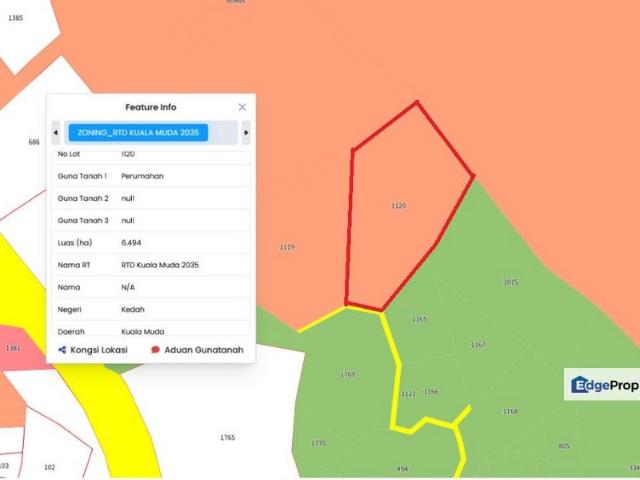Select lot 1165 below the red boundary

click(419, 320)
